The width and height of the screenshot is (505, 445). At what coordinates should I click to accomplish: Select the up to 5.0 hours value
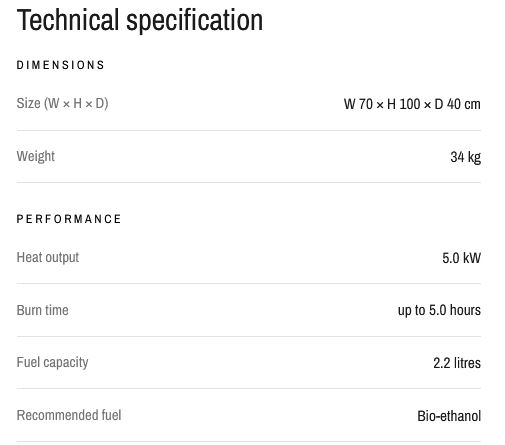click(x=439, y=310)
